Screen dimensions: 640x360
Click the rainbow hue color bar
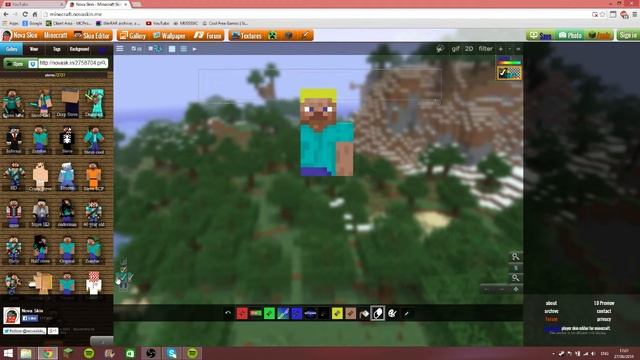point(509,62)
